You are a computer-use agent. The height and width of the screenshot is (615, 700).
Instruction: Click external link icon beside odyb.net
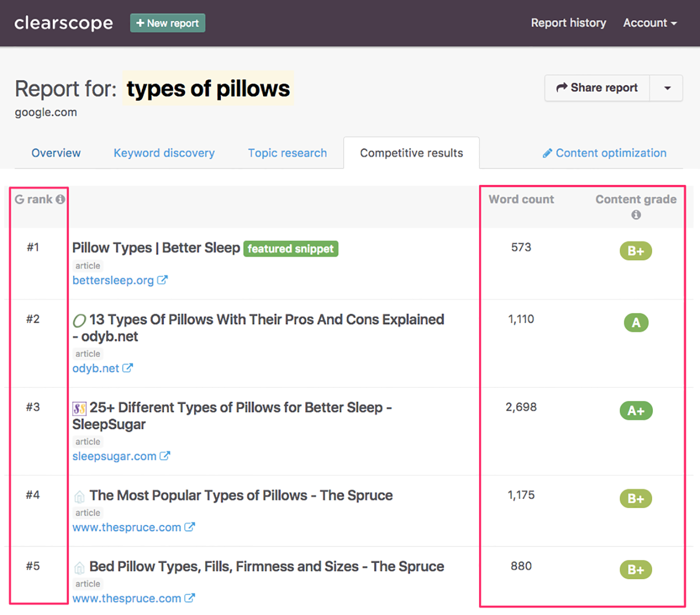128,368
